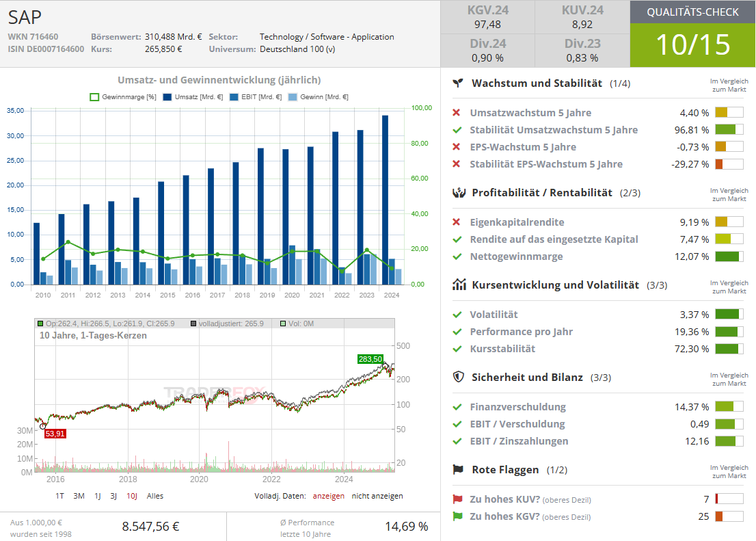
Task: Click the green check next to EBIT / Verschuldung
Action: click(x=457, y=424)
